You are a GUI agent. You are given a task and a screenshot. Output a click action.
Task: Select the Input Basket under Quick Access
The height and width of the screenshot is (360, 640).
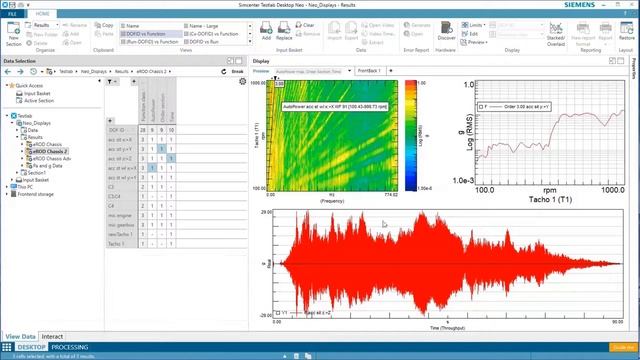33,93
